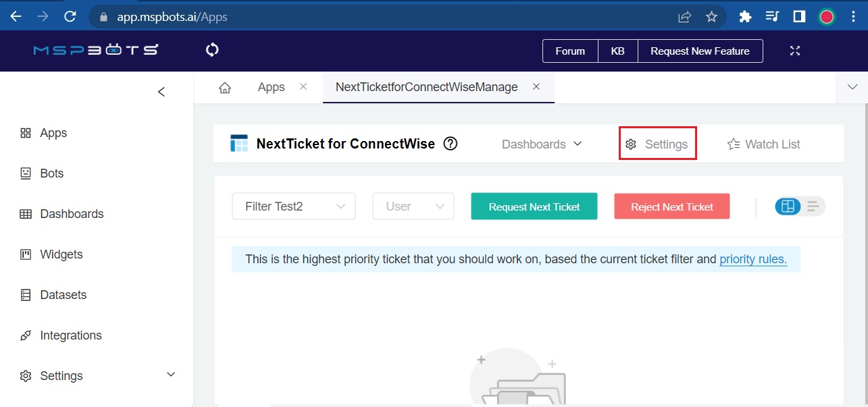This screenshot has height=407, width=868.
Task: Collapse the left sidebar arrow
Action: 161,92
